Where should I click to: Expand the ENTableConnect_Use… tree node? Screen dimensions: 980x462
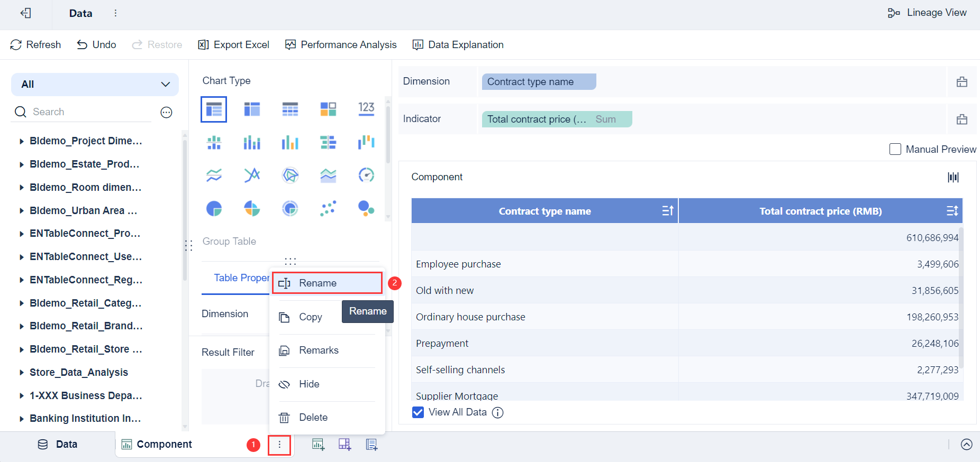(22, 257)
